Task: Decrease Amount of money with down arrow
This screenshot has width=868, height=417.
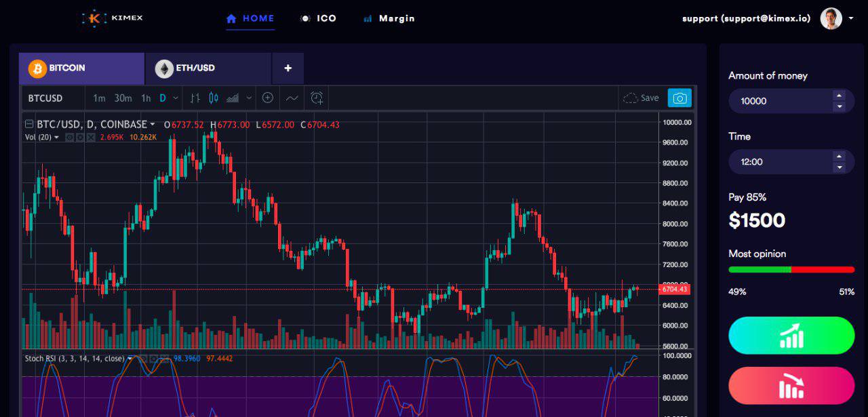Action: coord(839,106)
